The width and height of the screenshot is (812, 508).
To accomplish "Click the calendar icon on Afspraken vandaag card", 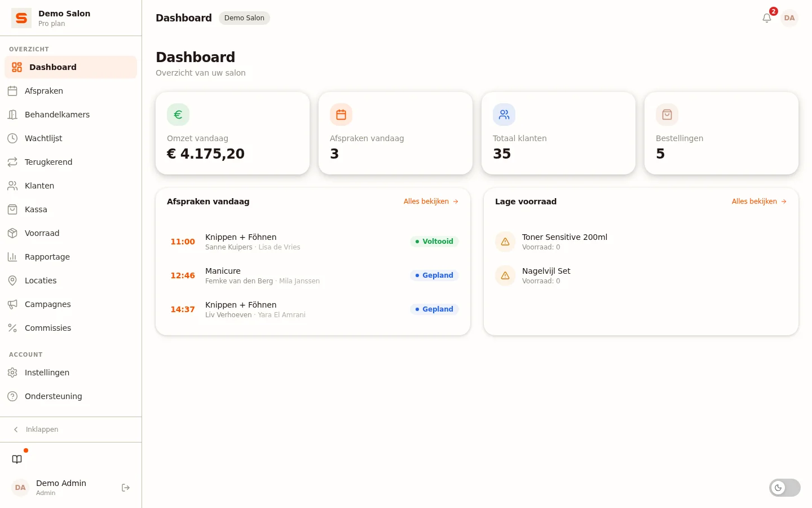I will pos(341,115).
